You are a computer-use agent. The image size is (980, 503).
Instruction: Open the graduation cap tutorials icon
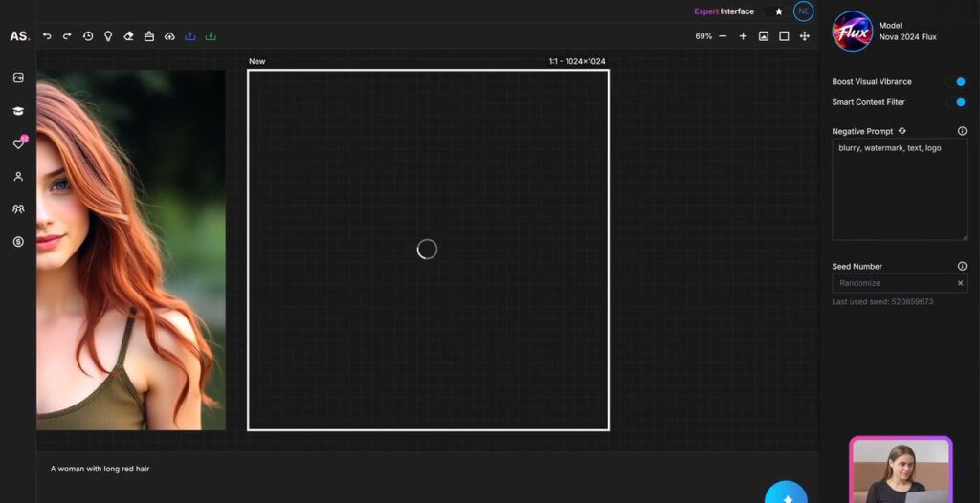[x=18, y=111]
